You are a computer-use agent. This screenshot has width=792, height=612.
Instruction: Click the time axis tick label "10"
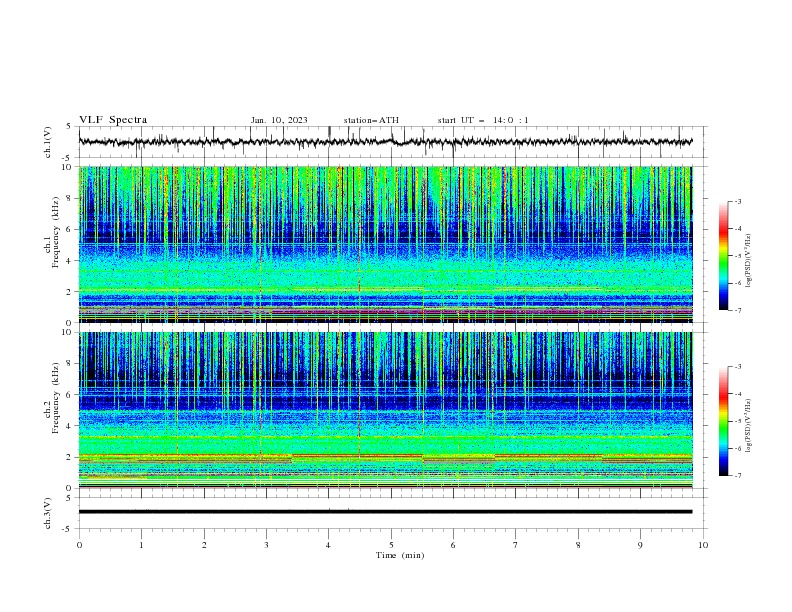703,545
